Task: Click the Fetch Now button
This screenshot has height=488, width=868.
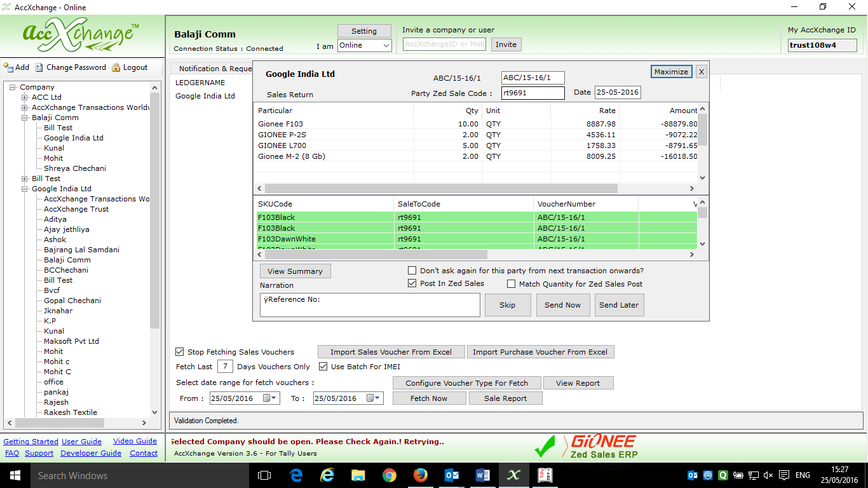Action: tap(428, 398)
